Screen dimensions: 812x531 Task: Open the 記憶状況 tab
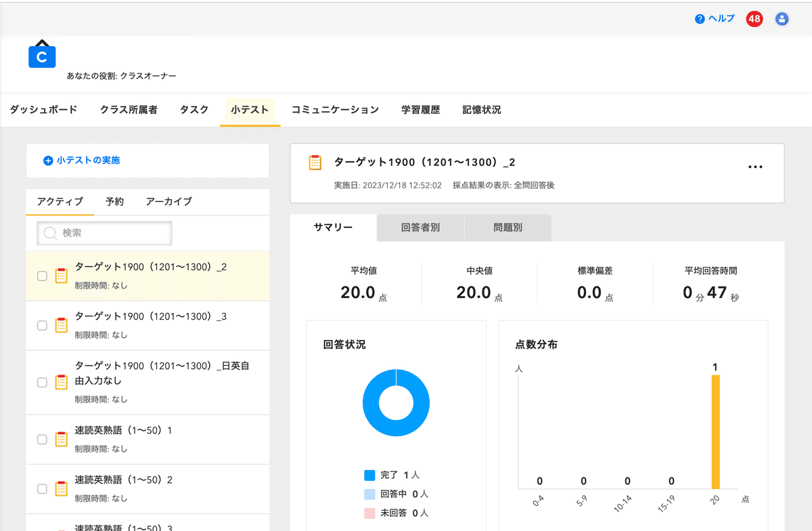coord(482,110)
